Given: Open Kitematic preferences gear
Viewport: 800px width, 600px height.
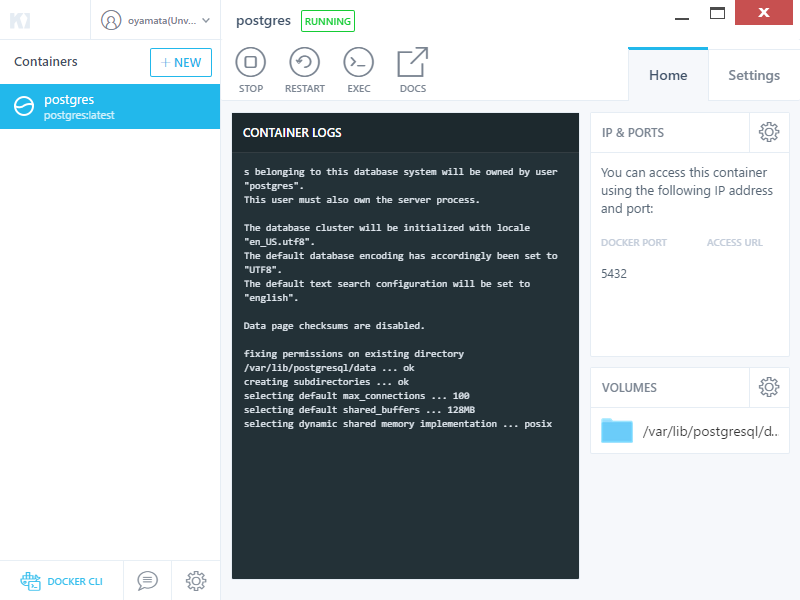Looking at the screenshot, I should pos(196,581).
